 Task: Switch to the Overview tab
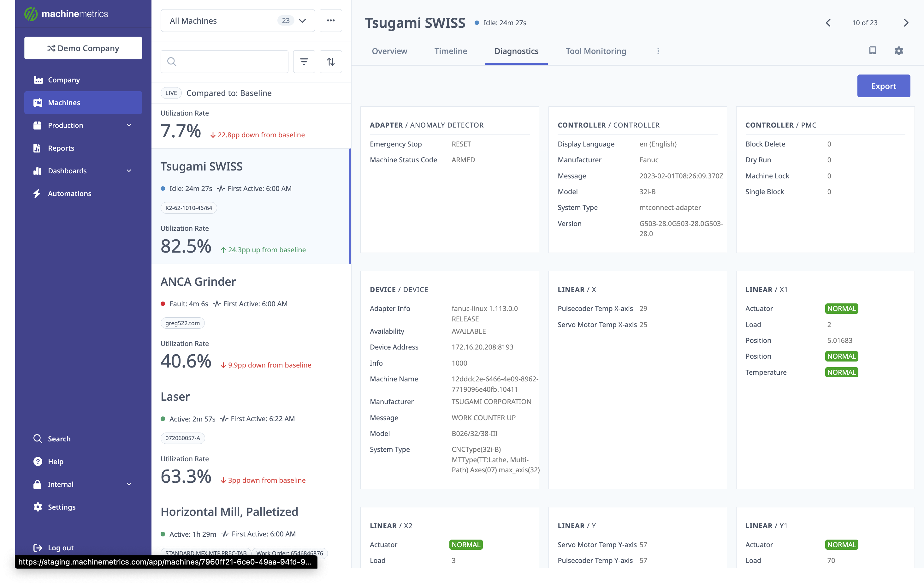coord(389,51)
